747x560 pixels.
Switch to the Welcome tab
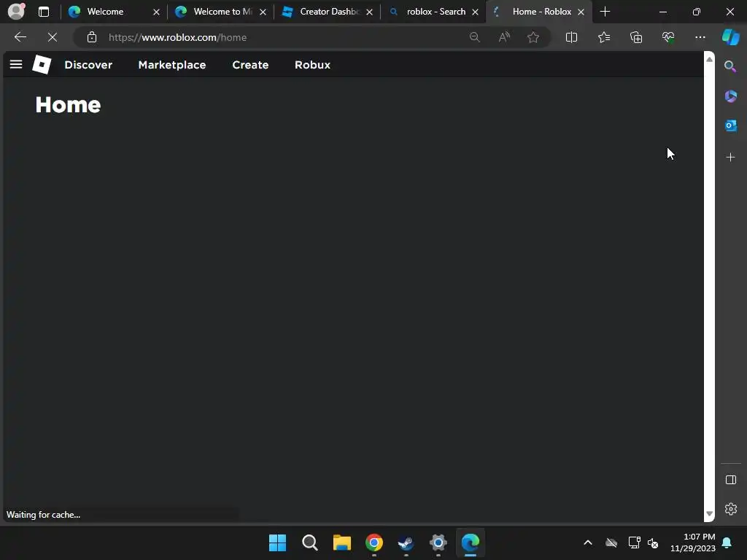pyautogui.click(x=105, y=12)
